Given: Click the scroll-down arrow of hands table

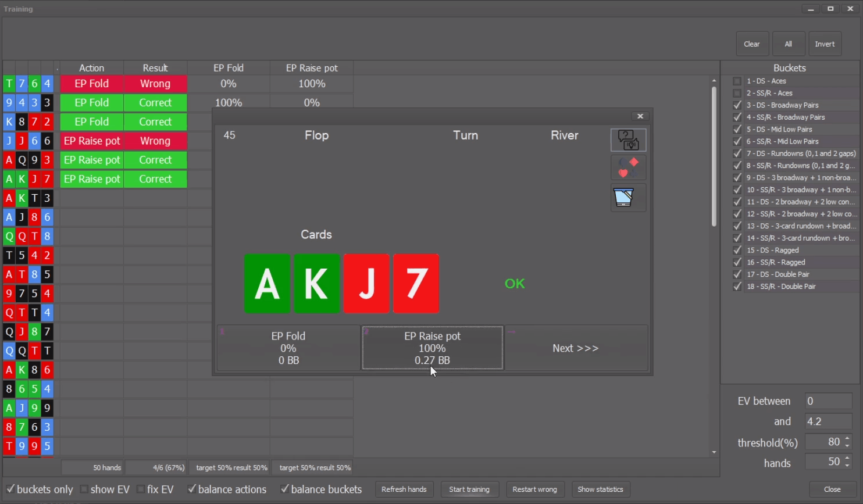Looking at the screenshot, I should [714, 452].
